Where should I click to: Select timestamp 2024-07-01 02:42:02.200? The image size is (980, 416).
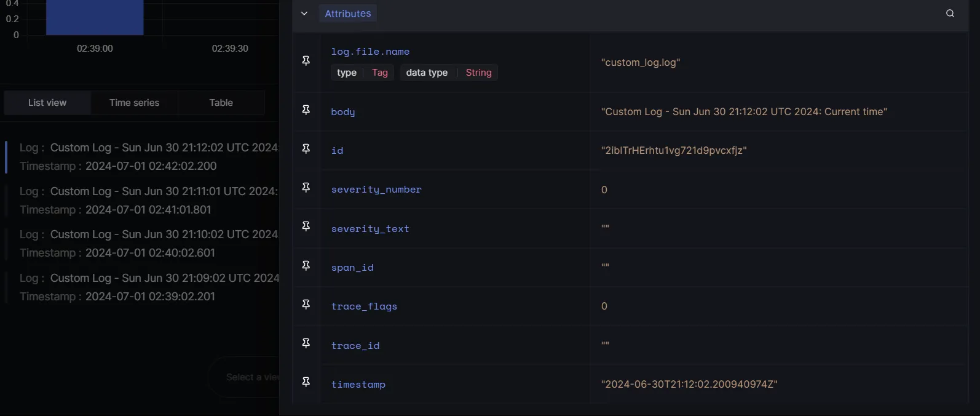click(x=151, y=166)
